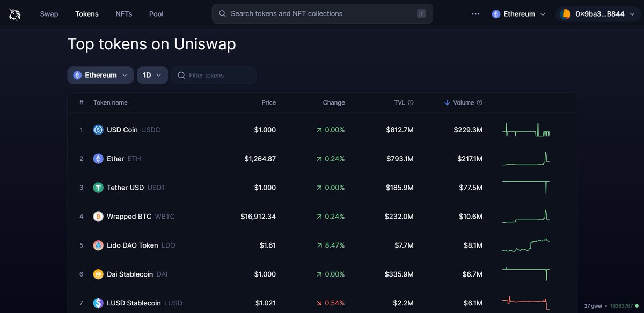Click the slash shortcut key badge
644x313 pixels.
point(421,14)
